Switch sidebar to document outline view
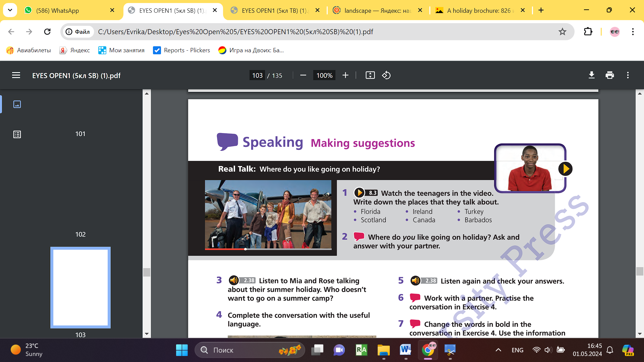The width and height of the screenshot is (644, 362). pos(17,134)
